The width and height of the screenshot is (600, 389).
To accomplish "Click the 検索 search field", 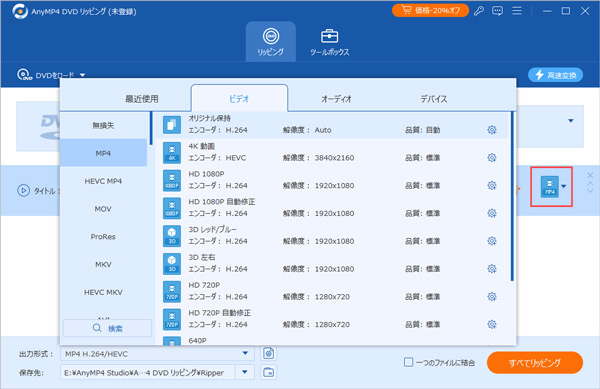I will pyautogui.click(x=107, y=328).
